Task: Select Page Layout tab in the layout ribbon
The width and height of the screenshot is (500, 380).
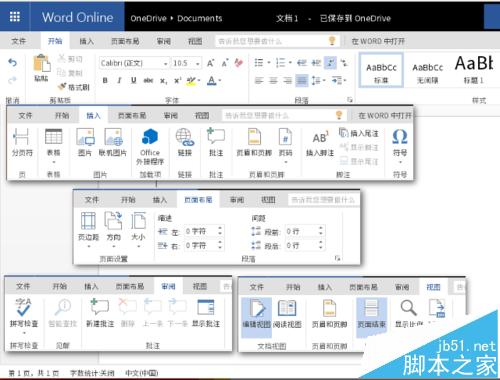Action: click(198, 200)
